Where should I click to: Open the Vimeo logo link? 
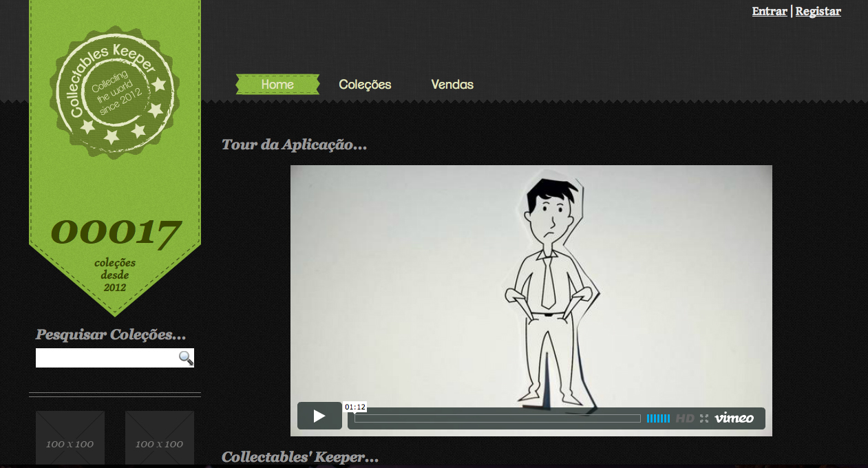[x=734, y=418]
